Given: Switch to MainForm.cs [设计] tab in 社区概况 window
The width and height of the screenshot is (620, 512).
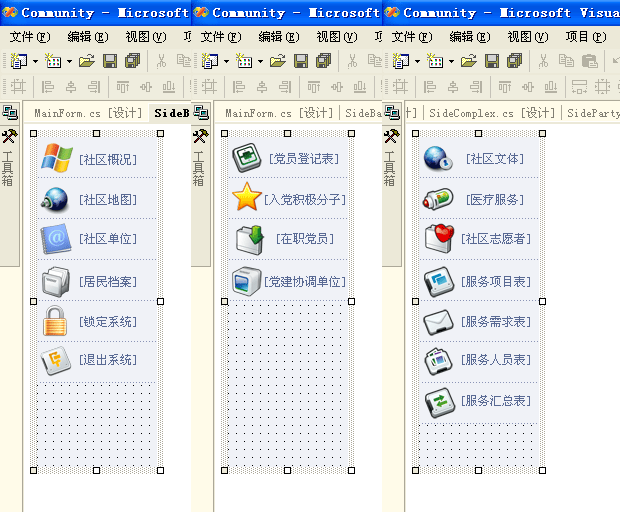Looking at the screenshot, I should [x=88, y=113].
